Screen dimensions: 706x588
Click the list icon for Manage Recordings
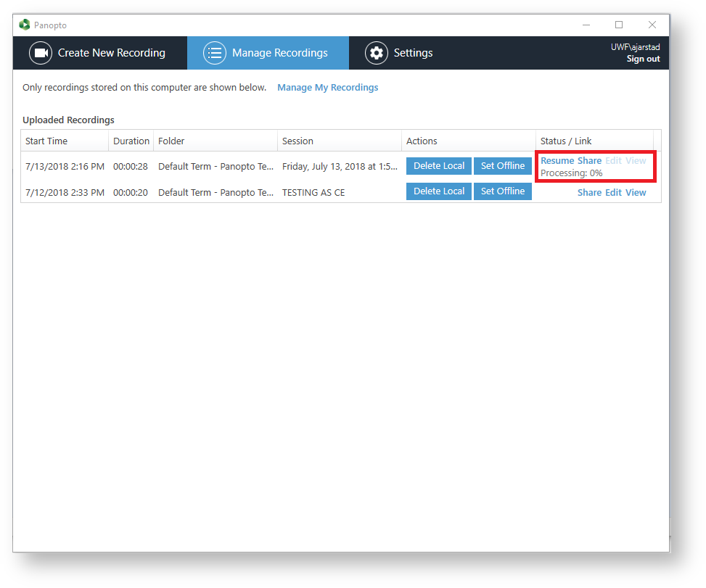point(215,53)
